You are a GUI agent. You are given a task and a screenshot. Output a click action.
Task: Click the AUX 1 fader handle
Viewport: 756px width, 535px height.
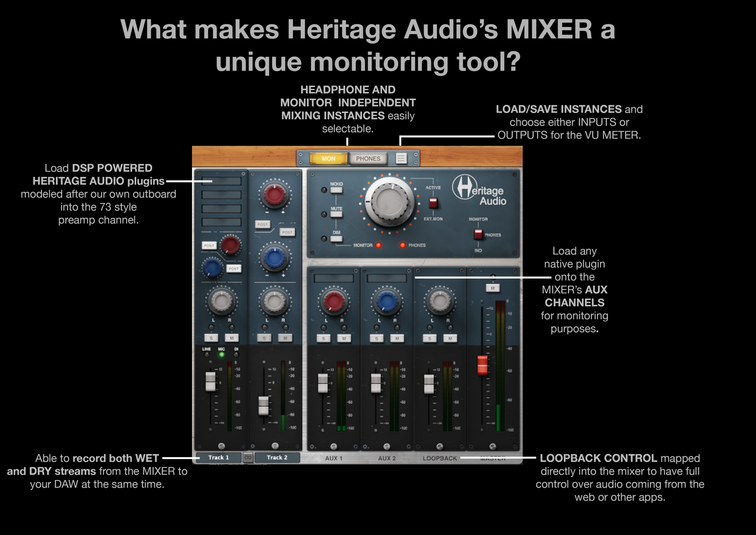[x=323, y=383]
